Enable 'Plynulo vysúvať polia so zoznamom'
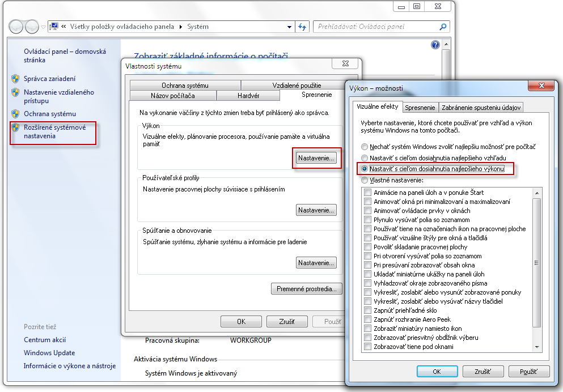 click(x=367, y=219)
